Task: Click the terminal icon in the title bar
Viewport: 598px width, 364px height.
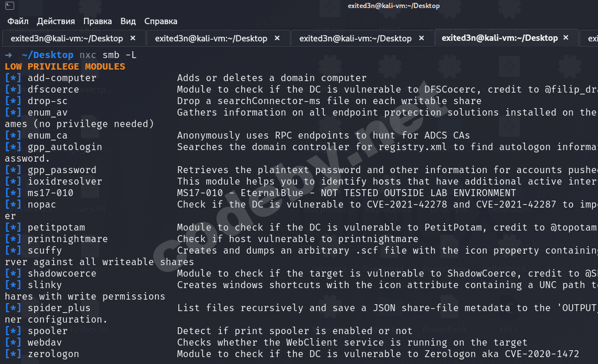Action: tap(9, 6)
